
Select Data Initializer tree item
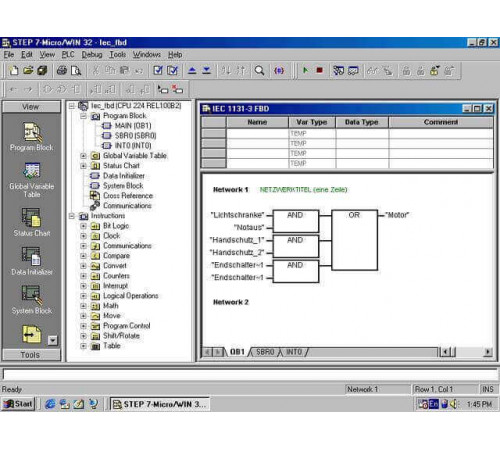point(124,176)
